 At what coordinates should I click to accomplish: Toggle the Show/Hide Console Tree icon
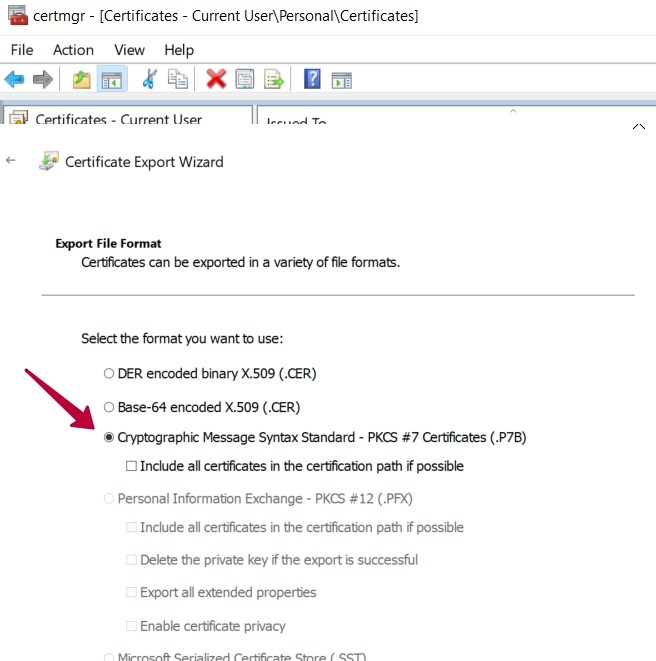[x=110, y=79]
